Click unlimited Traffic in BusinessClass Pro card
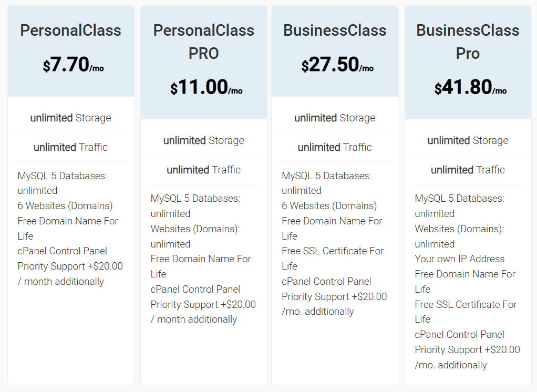Screen dimensions: 537x392 [468, 170]
